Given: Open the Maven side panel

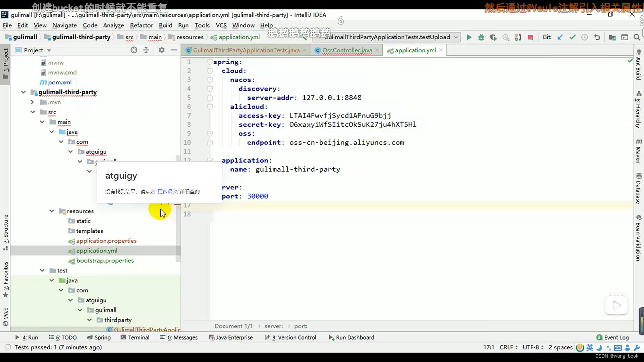Looking at the screenshot, I should click(x=638, y=151).
